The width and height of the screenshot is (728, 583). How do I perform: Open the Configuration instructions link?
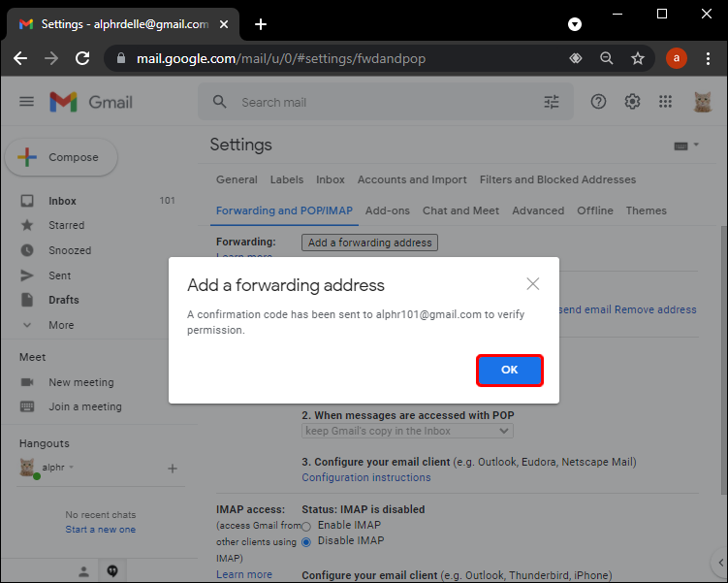point(366,477)
